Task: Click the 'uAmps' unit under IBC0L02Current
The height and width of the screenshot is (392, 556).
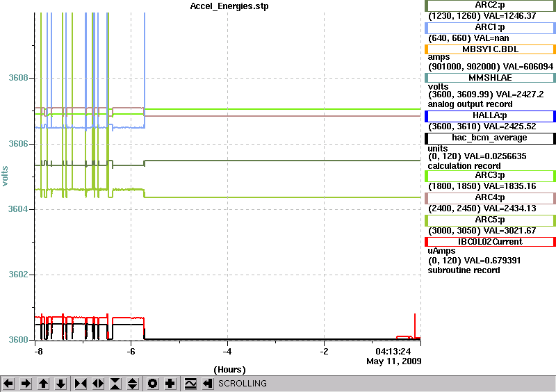Action: 441,251
